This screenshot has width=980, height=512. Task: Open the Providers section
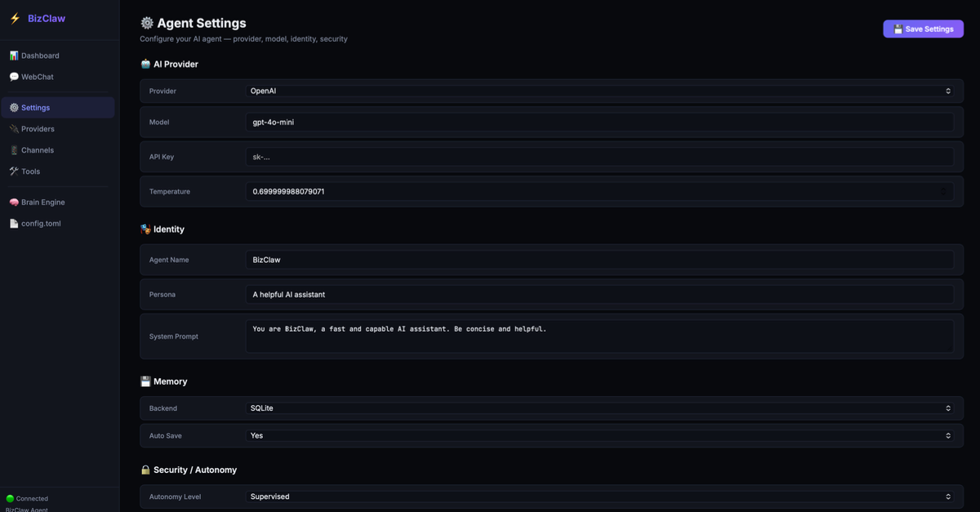[x=33, y=128]
